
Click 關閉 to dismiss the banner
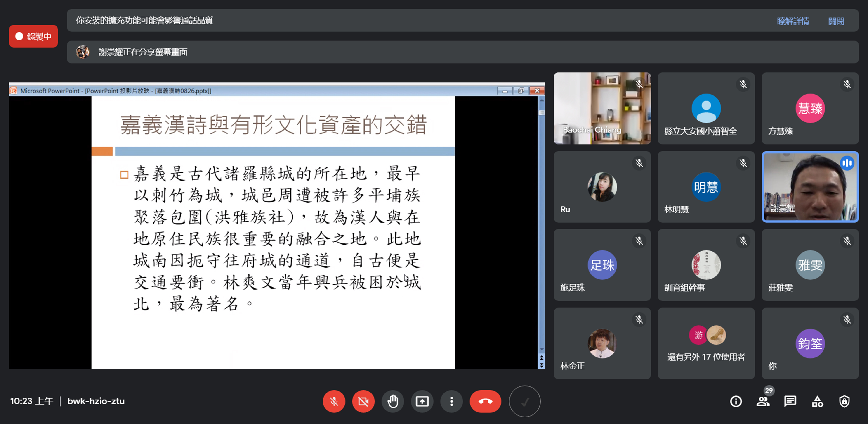coord(836,21)
